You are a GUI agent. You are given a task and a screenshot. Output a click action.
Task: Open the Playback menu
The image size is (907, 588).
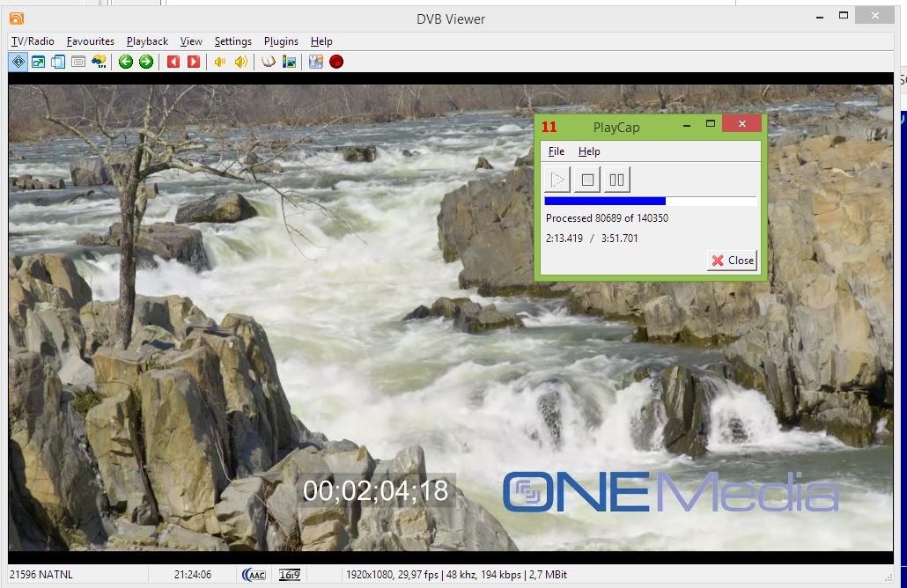[x=147, y=41]
